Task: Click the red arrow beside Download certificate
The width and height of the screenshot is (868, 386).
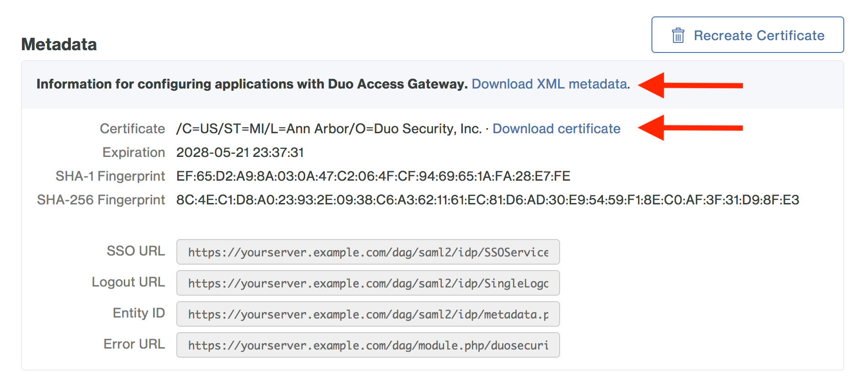Action: [690, 128]
